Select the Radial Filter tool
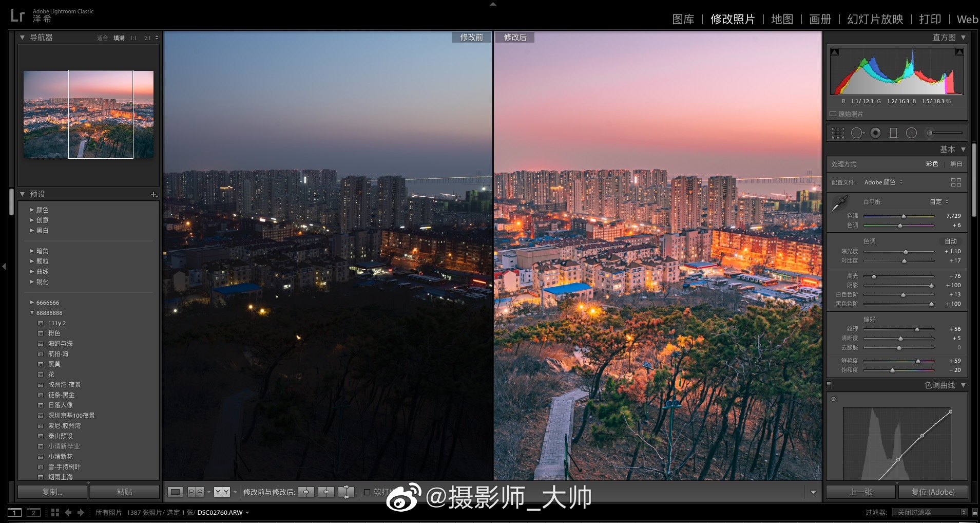This screenshot has height=523, width=980. point(912,133)
